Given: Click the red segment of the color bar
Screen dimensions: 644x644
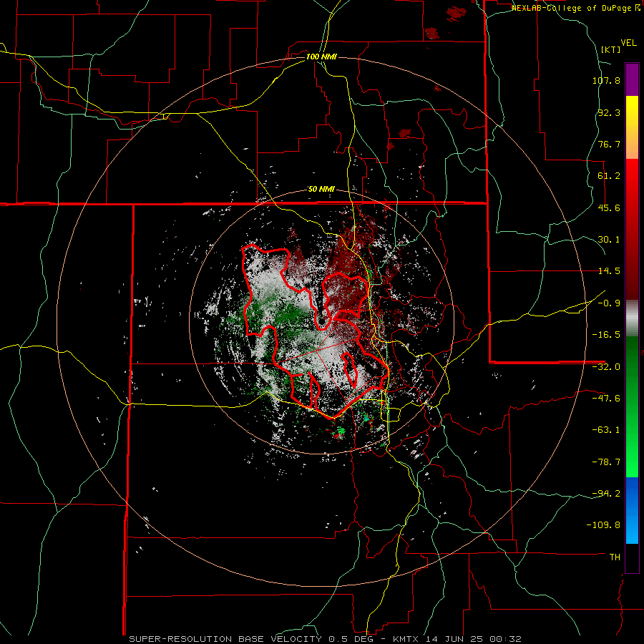Looking at the screenshot, I should [632, 229].
